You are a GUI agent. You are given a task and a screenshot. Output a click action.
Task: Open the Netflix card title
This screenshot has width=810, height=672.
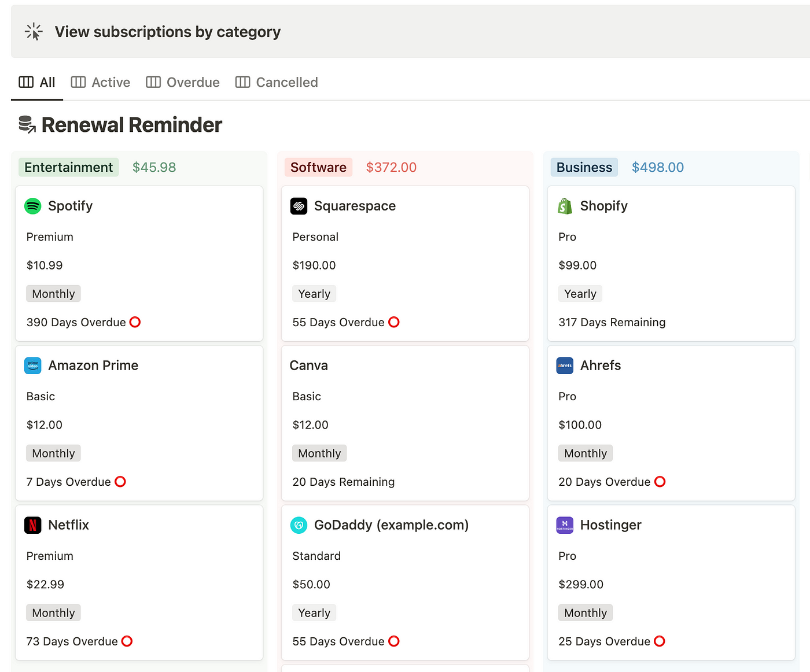coord(69,525)
